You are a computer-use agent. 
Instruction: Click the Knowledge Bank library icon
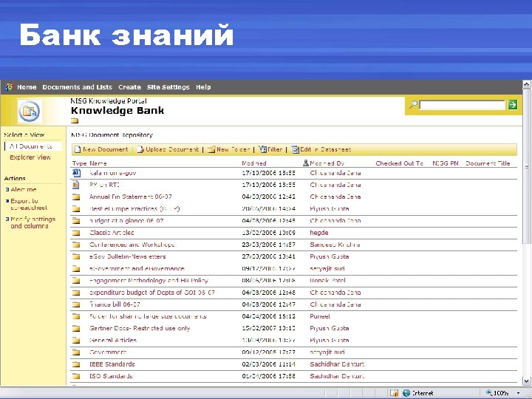click(30, 111)
